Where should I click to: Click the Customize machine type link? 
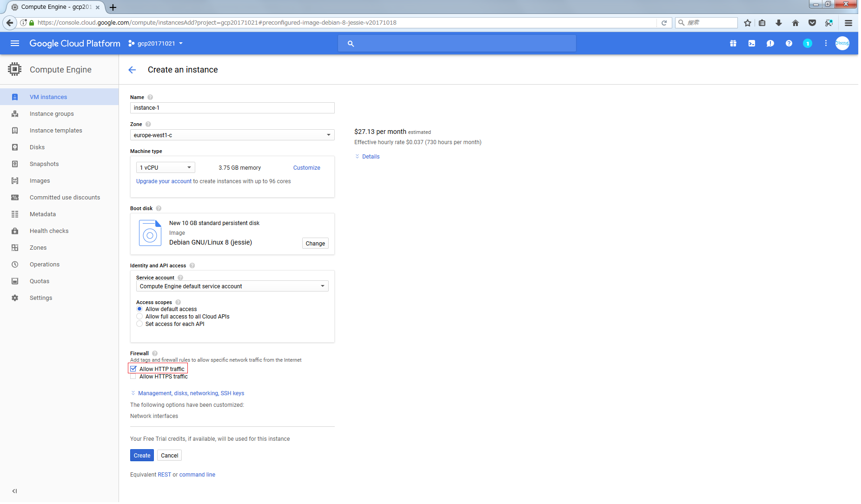point(306,168)
